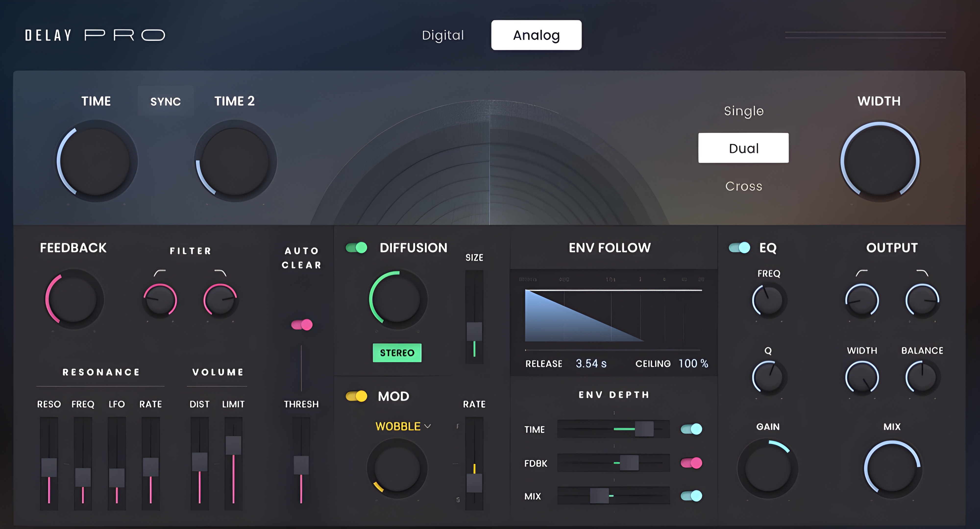Switch to the Digital tab
The height and width of the screenshot is (529, 980).
(443, 35)
